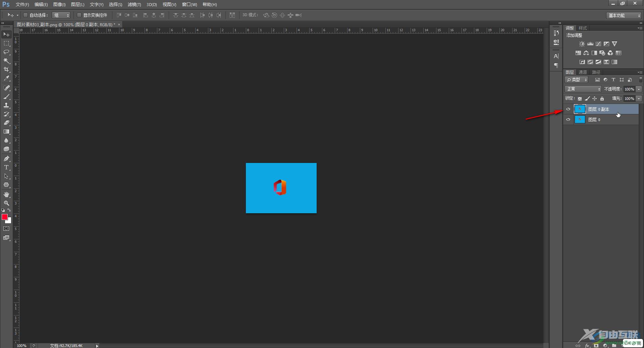This screenshot has height=348, width=644.
Task: Select the Brush tool
Action: pyautogui.click(x=6, y=97)
